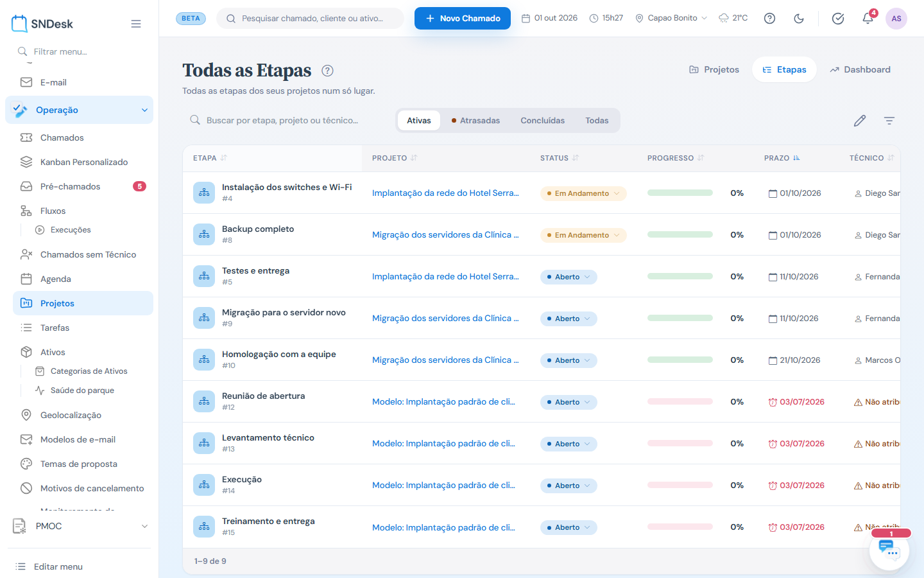Click stage icon for Execução row
924x578 pixels.
click(x=204, y=485)
